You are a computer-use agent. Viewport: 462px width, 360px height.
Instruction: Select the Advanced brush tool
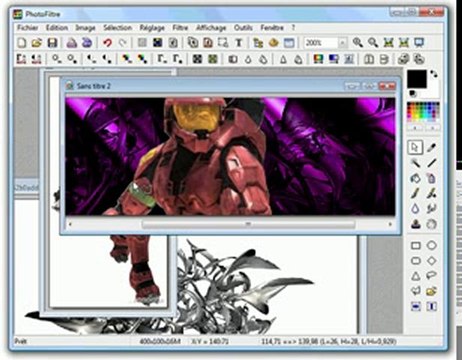(x=432, y=193)
